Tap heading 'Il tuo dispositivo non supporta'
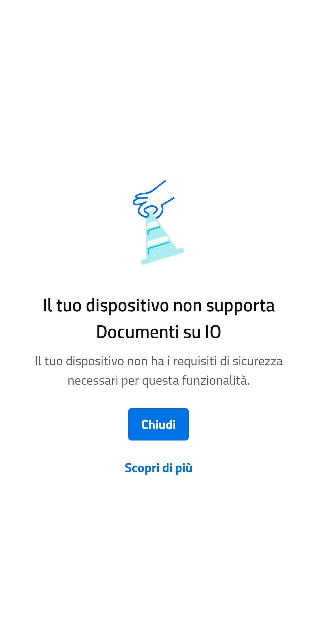The width and height of the screenshot is (317, 644). click(158, 305)
